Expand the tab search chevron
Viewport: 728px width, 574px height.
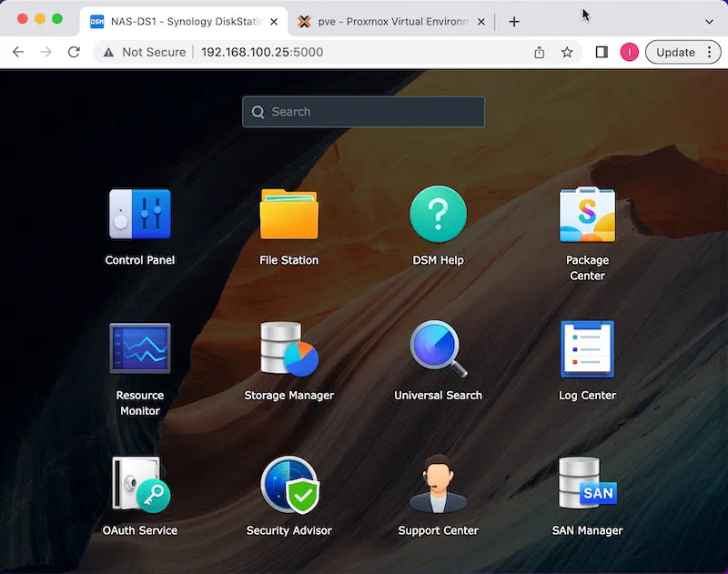pos(709,22)
